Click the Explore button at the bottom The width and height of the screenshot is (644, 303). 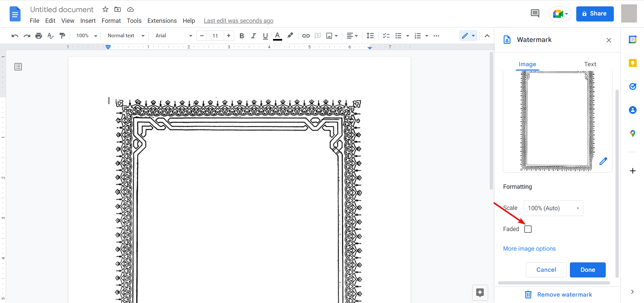(x=480, y=293)
